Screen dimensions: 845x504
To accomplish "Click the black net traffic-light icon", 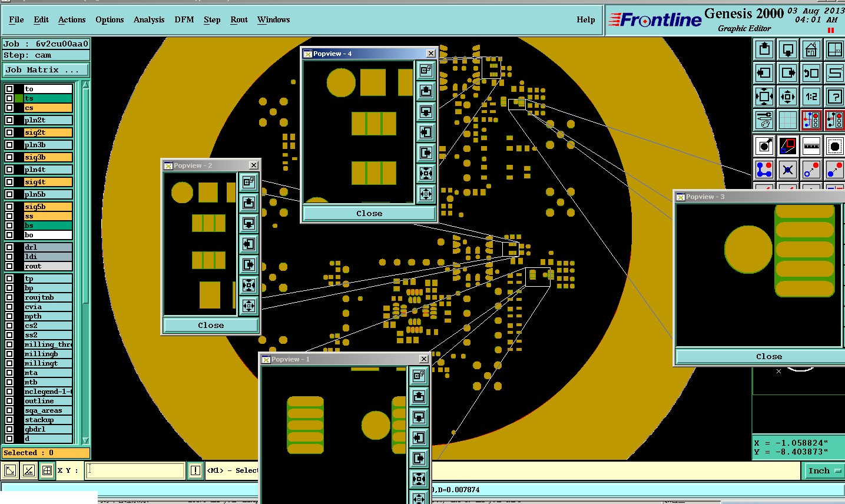I will click(834, 120).
